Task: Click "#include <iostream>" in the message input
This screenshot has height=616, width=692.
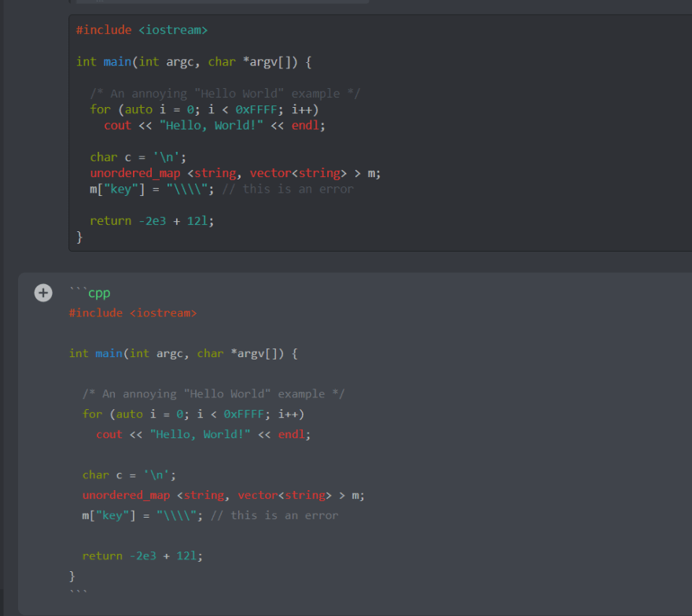Action: [x=133, y=313]
